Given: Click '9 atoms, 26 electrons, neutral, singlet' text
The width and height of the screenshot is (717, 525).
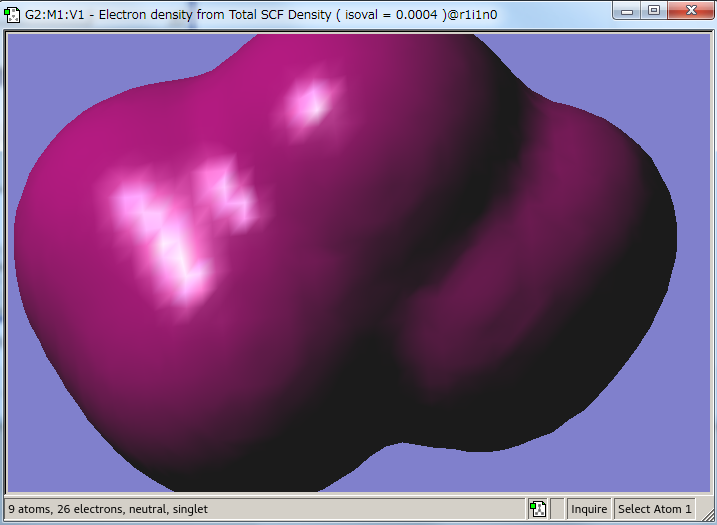Looking at the screenshot, I should pyautogui.click(x=108, y=509).
